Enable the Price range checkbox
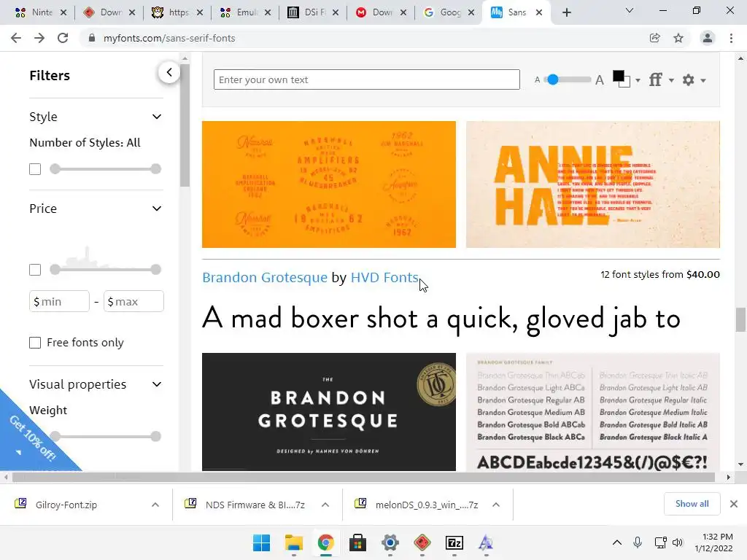This screenshot has width=747, height=560. tap(35, 270)
